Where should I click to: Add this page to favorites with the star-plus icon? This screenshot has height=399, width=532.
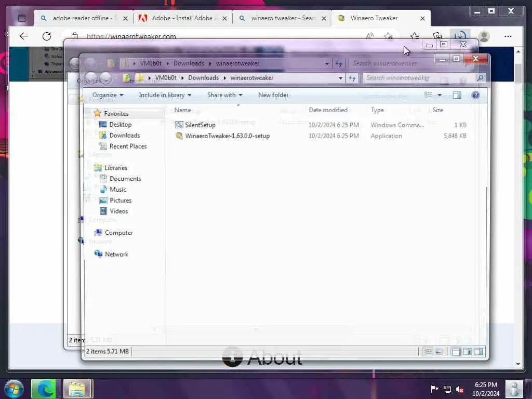point(389,36)
